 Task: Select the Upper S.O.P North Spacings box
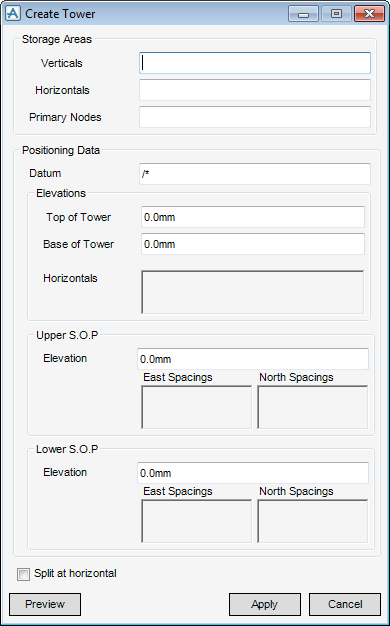click(313, 407)
